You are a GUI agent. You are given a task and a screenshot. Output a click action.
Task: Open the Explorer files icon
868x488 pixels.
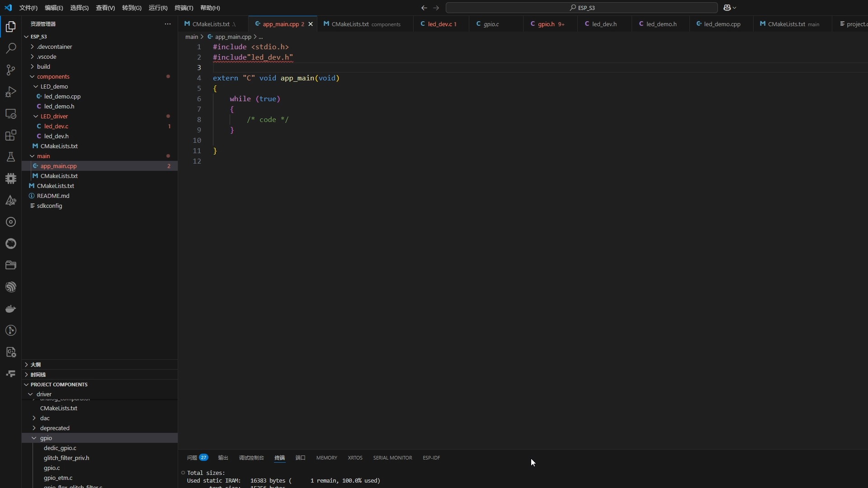tap(11, 27)
